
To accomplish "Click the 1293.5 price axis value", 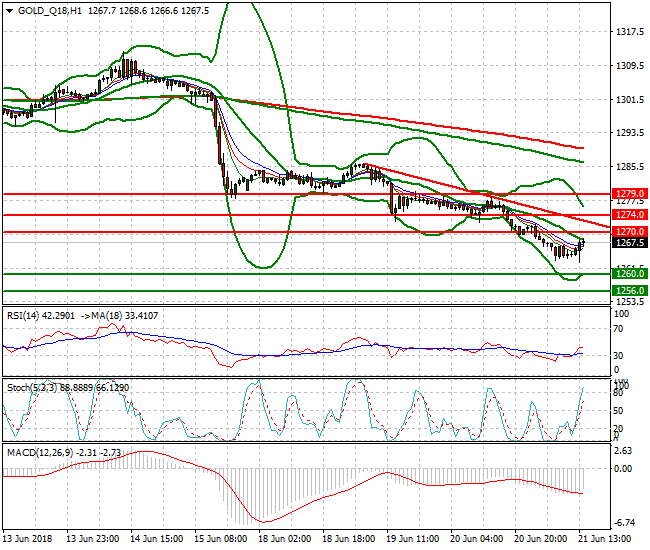I will [630, 133].
